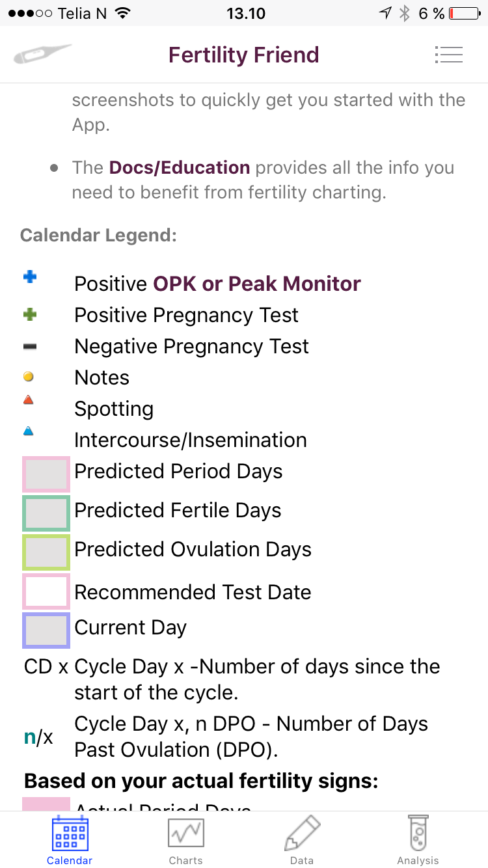
Task: Tap the blue plus Positive OPK icon
Action: pyautogui.click(x=29, y=278)
